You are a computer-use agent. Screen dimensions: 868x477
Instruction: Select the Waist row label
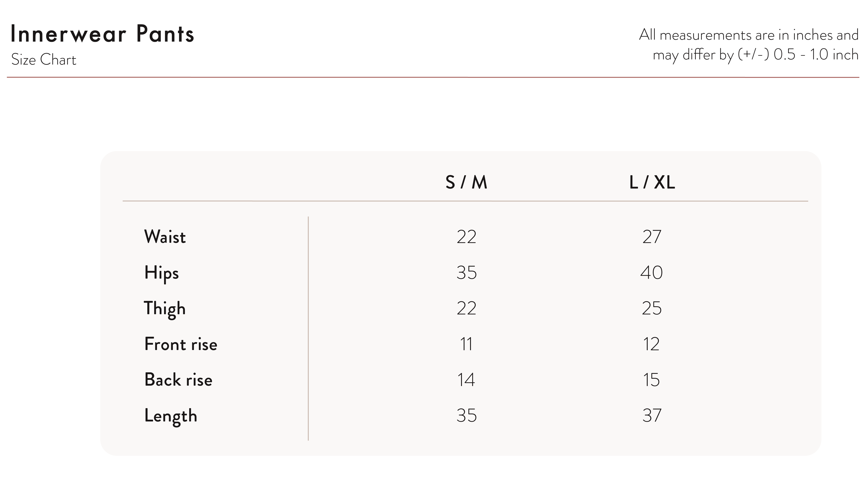[x=165, y=237]
